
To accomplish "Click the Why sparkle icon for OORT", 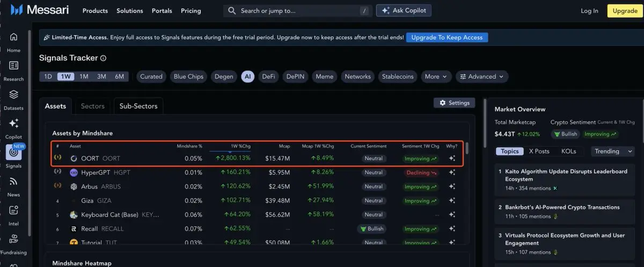I will 452,158.
